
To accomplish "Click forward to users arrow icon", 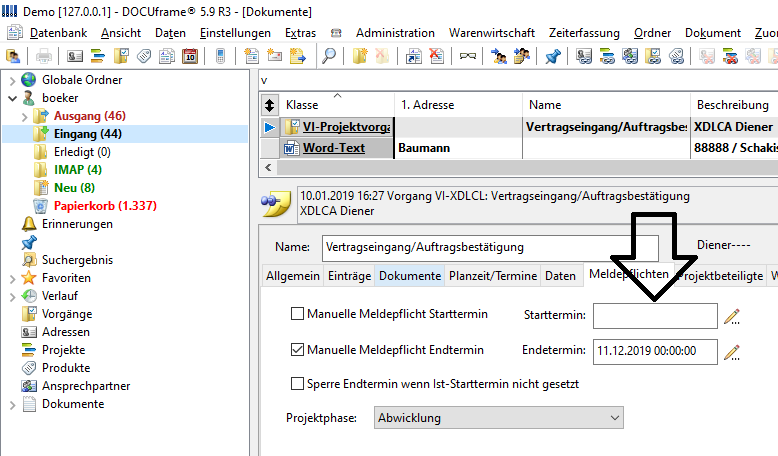I will (x=498, y=56).
